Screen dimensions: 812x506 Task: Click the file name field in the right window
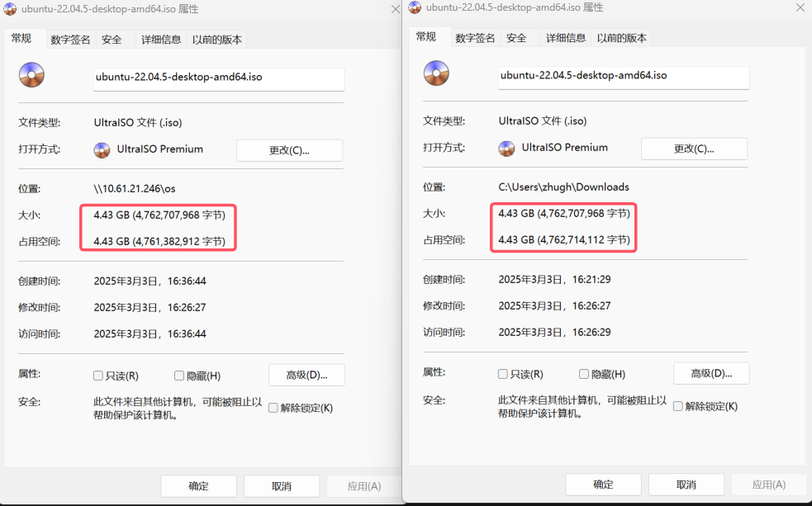624,78
